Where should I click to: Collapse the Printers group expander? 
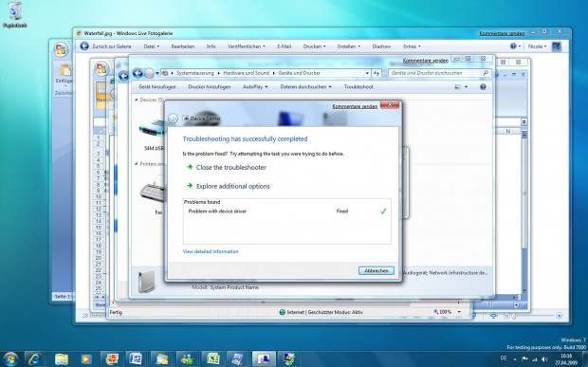point(137,164)
